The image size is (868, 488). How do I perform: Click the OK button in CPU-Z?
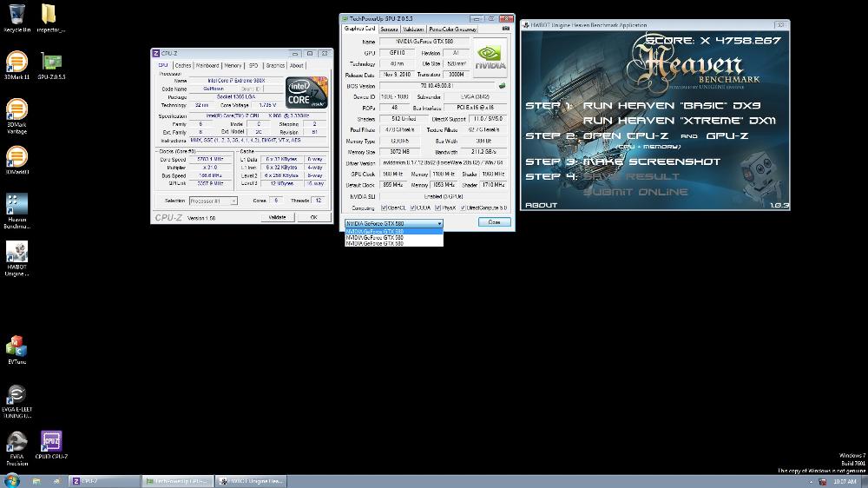(314, 218)
